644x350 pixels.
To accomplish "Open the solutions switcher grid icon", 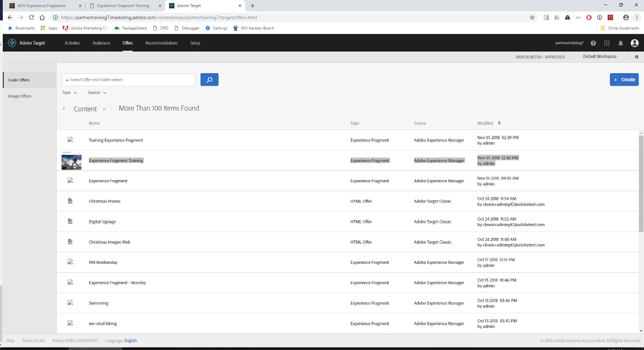I will coord(607,43).
